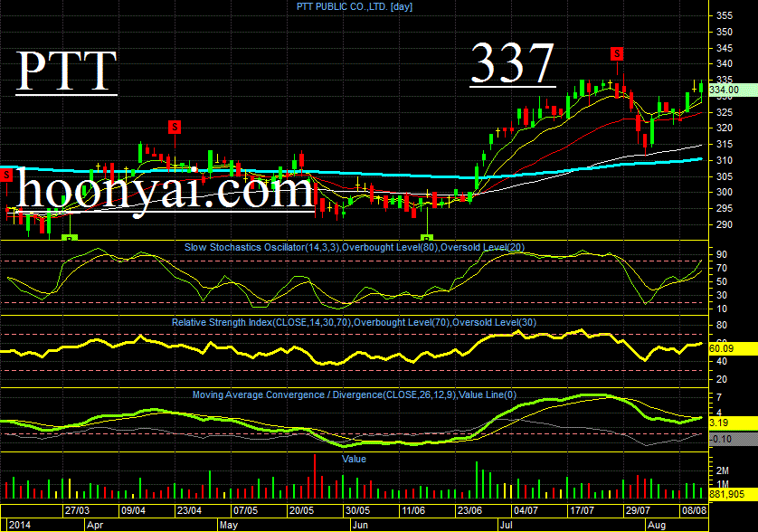Click the 10 level on the stochastics axis
The width and height of the screenshot is (758, 532).
[x=722, y=309]
